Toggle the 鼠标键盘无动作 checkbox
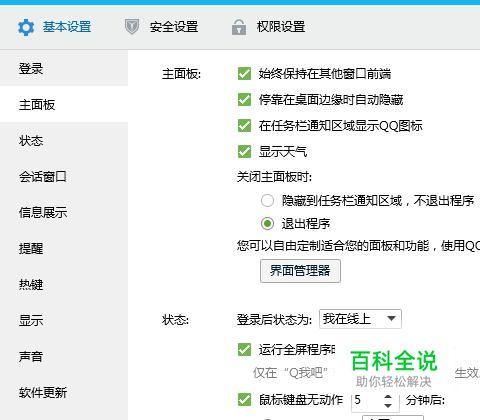This screenshot has width=480, height=420. (x=244, y=399)
